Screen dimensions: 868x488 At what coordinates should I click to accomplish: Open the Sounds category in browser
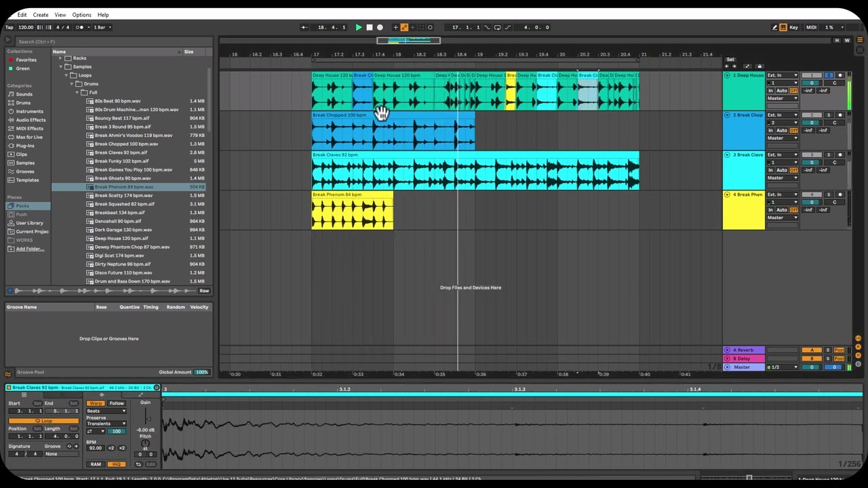coord(24,94)
